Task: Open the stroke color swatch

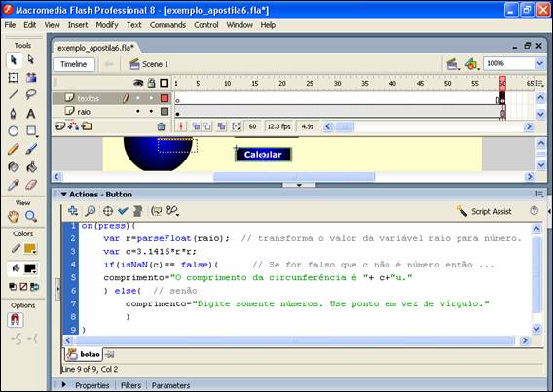Action: tap(30, 249)
